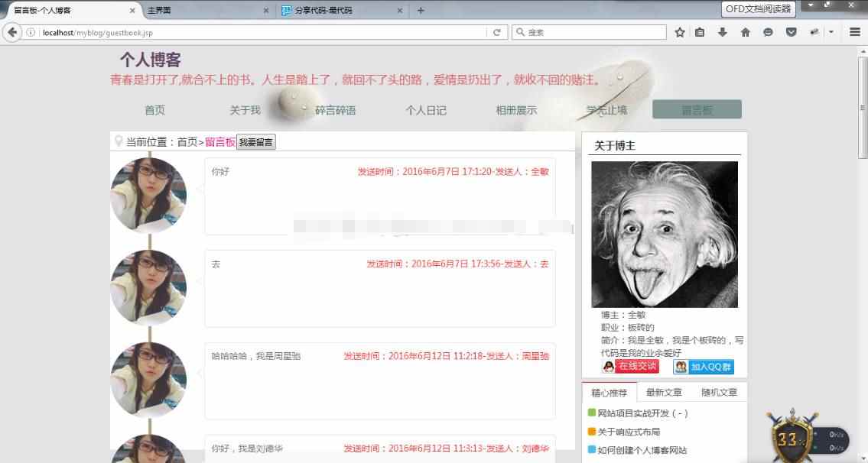Click the page vertical scrollbar thumb
This screenshot has width=868, height=463.
pos(863,108)
